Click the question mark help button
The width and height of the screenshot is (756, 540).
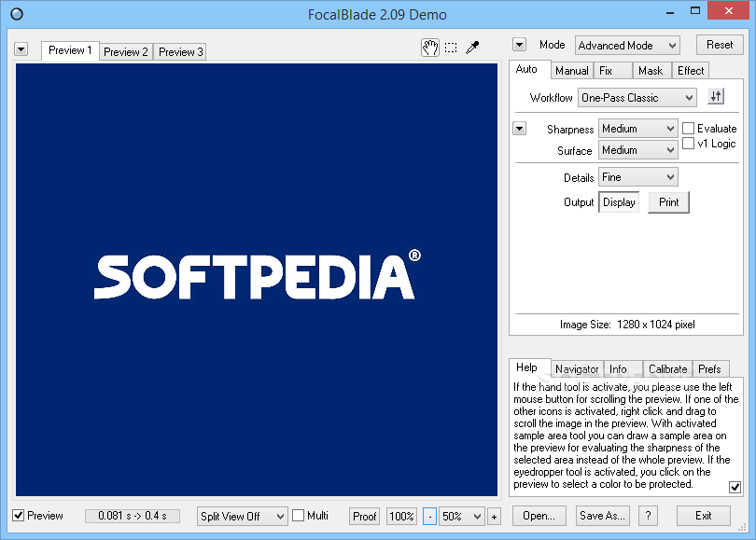click(x=648, y=516)
